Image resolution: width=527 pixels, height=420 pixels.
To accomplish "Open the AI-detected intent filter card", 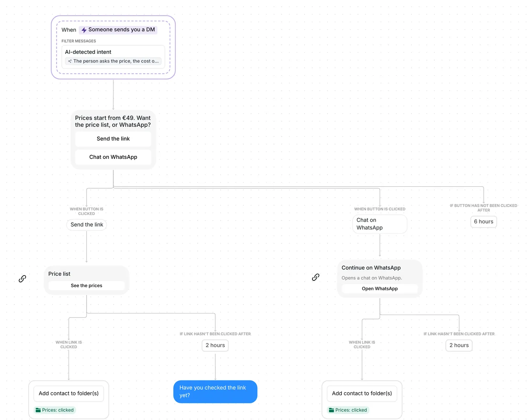I will 113,56.
